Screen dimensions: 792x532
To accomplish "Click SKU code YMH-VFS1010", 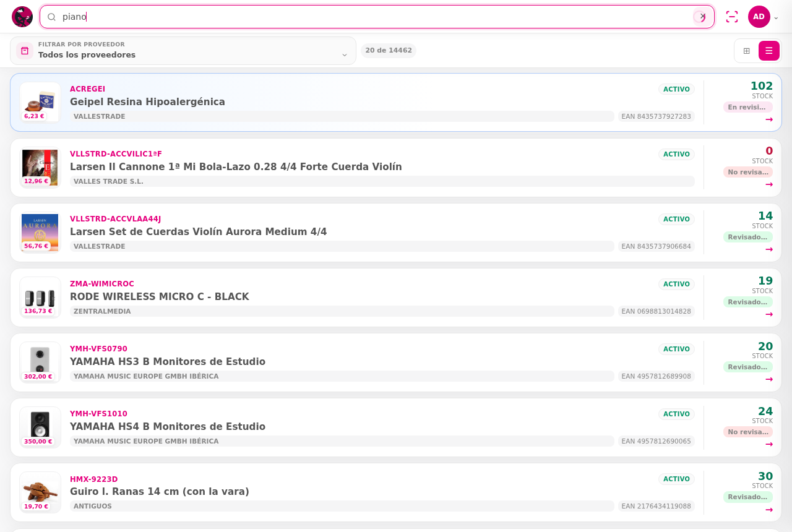I will 98,414.
